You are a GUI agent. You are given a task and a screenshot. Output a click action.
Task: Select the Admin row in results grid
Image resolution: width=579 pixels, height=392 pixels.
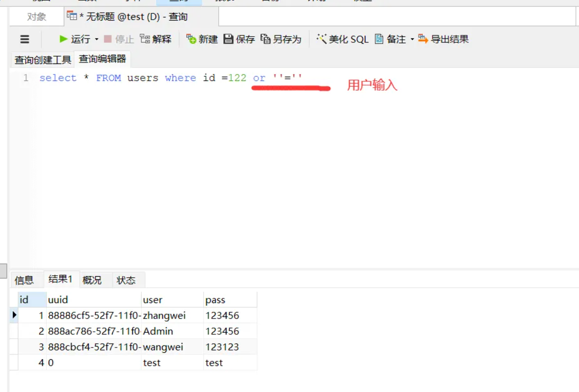point(159,331)
